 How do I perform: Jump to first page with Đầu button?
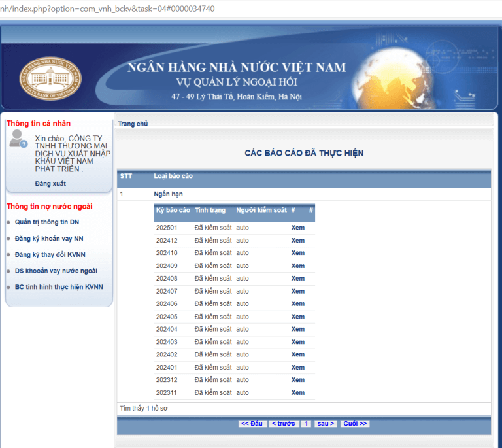click(252, 424)
